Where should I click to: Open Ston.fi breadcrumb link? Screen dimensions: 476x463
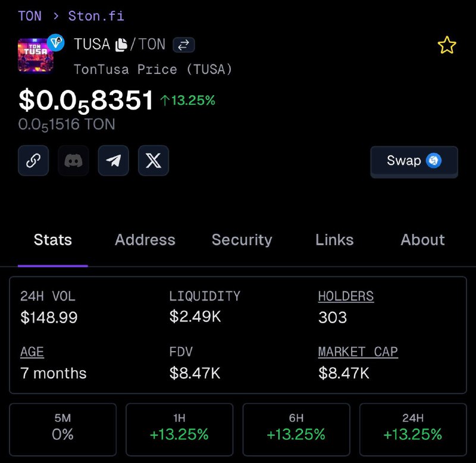click(x=96, y=16)
